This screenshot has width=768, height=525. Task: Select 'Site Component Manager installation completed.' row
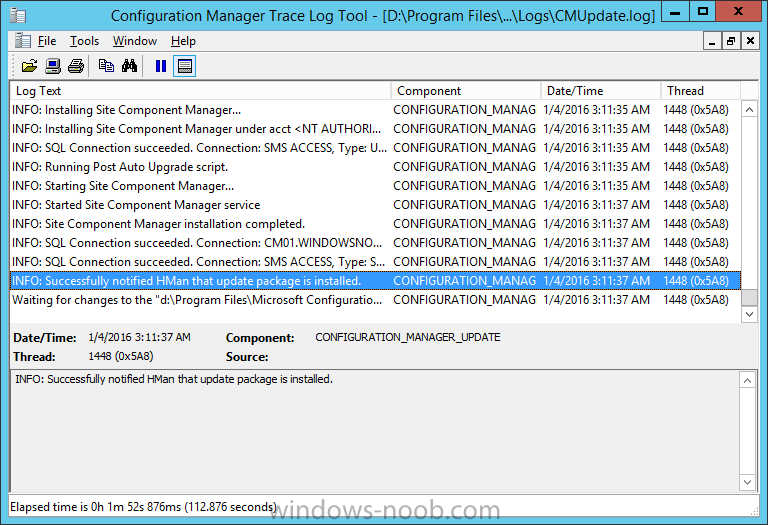375,224
